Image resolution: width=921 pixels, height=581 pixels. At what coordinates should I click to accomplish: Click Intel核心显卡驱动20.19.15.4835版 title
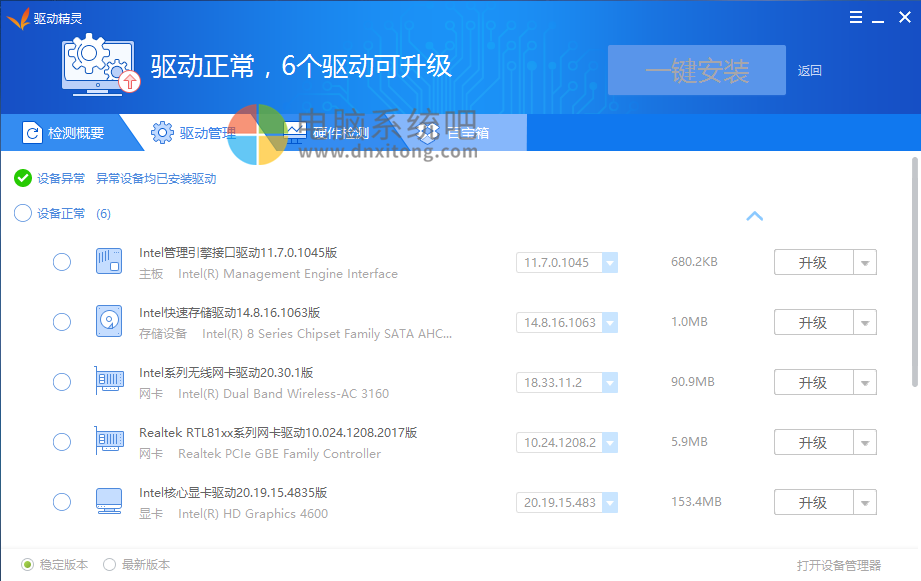pyautogui.click(x=233, y=492)
